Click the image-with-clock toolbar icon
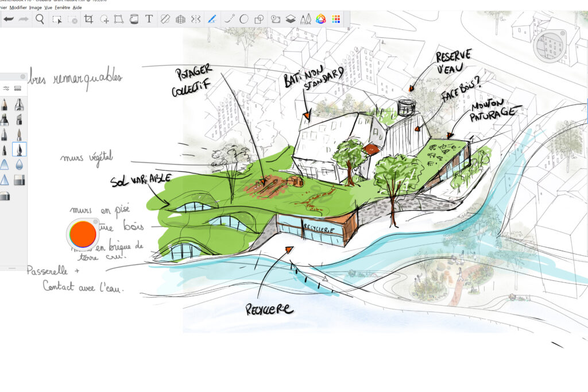 click(276, 19)
